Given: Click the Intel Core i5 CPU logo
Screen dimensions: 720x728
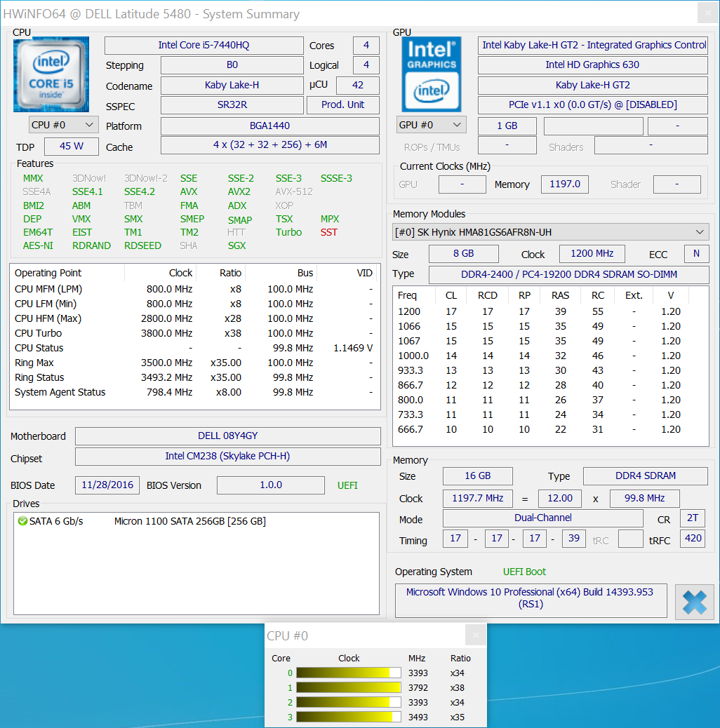Looking at the screenshot, I should click(51, 74).
